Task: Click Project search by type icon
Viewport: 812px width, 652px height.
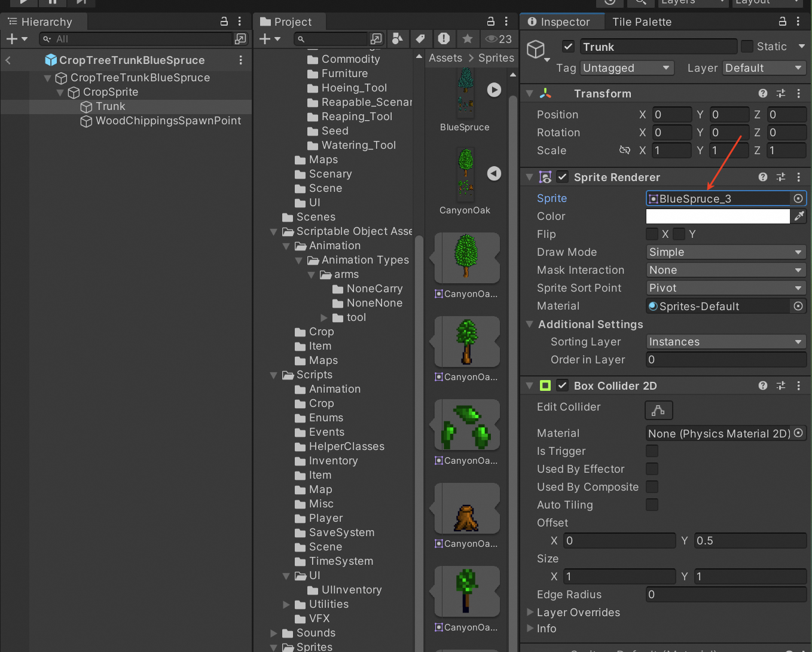Action: pos(397,39)
